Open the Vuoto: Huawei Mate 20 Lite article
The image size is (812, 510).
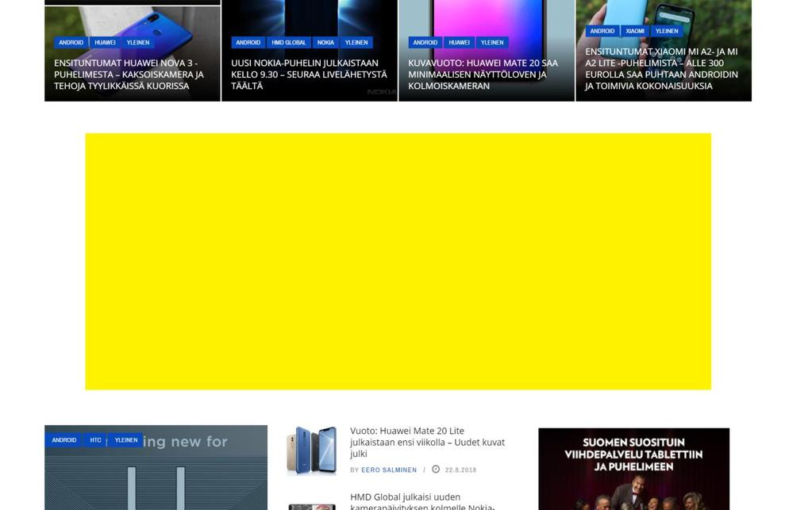coord(427,443)
